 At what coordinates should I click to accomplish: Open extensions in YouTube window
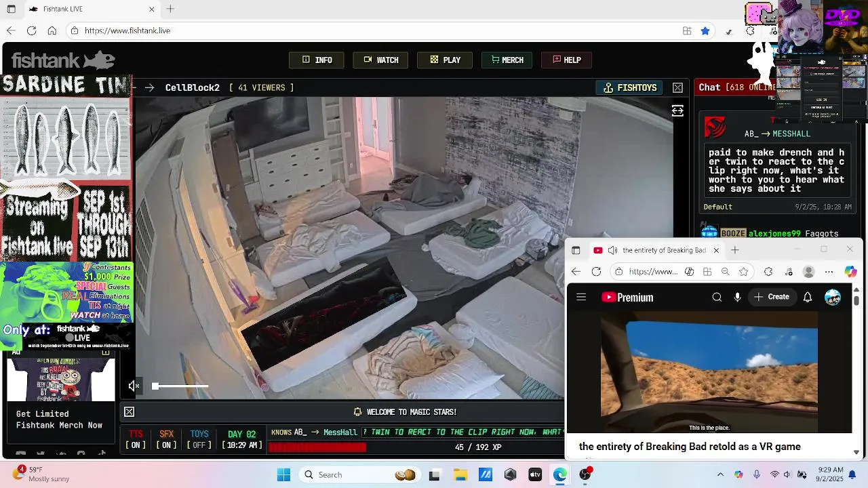click(x=768, y=272)
